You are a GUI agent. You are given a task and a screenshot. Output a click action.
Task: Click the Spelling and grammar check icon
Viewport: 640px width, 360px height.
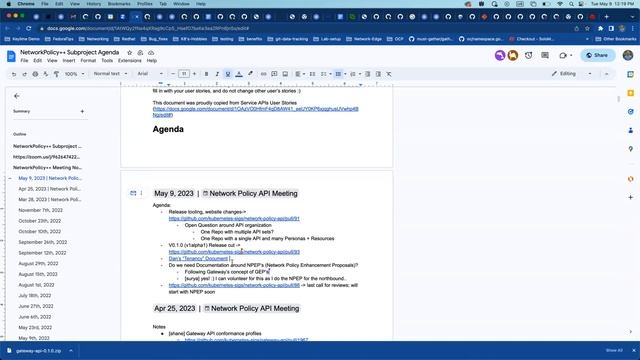tap(46, 74)
